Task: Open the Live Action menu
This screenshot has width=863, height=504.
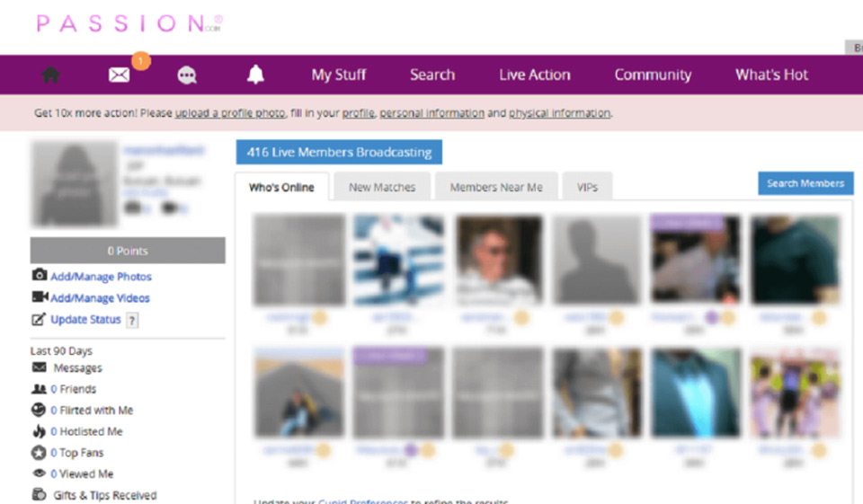Action: point(534,75)
